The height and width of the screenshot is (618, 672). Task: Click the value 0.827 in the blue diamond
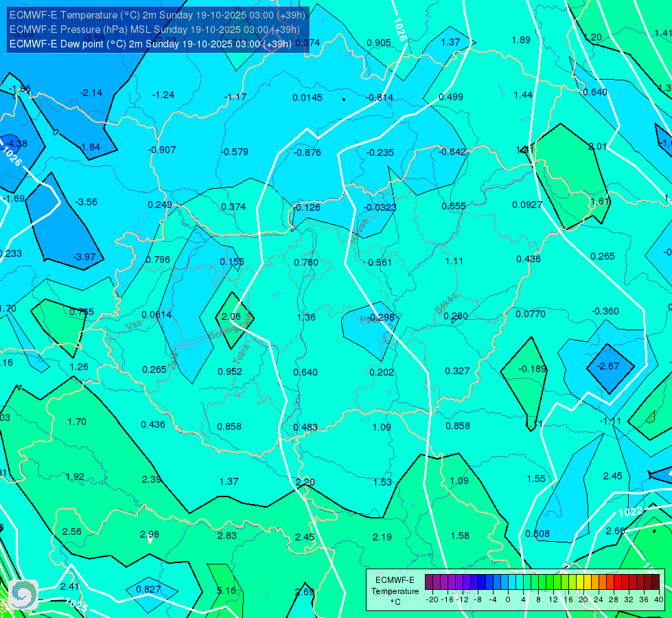pyautogui.click(x=148, y=589)
